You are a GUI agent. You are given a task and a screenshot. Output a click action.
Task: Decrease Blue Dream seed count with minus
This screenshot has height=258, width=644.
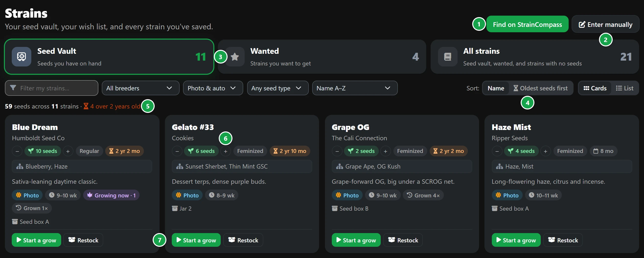click(x=17, y=151)
